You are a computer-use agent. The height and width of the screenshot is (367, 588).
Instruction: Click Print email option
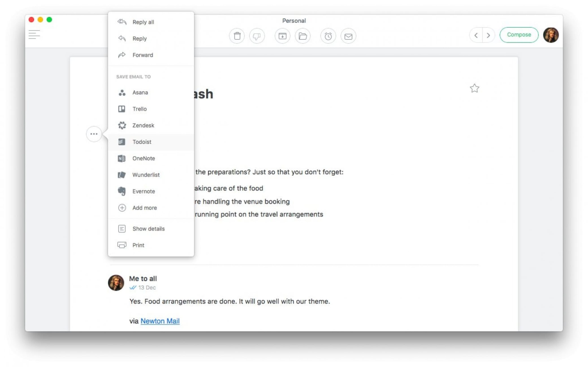(x=138, y=245)
